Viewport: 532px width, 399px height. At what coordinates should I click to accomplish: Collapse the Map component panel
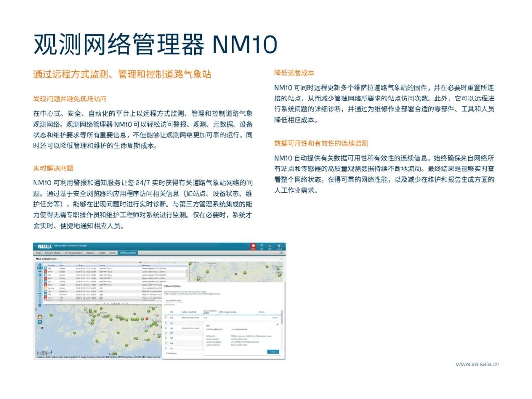pos(282,259)
